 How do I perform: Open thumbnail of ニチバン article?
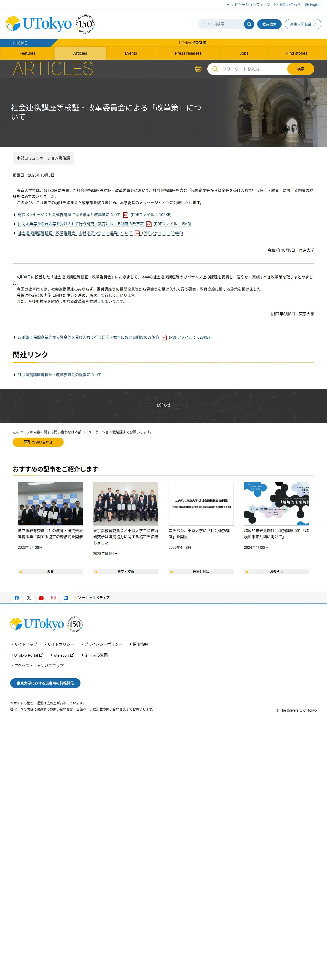pyautogui.click(x=201, y=504)
